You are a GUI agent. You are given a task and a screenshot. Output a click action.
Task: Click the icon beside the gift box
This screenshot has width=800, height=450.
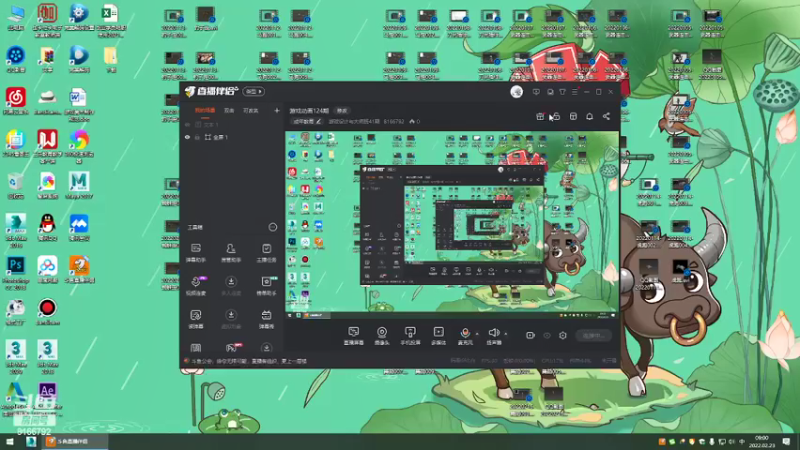(556, 116)
